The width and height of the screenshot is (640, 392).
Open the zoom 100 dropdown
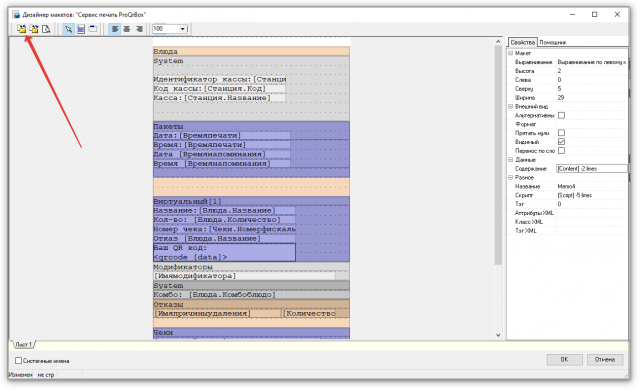182,29
